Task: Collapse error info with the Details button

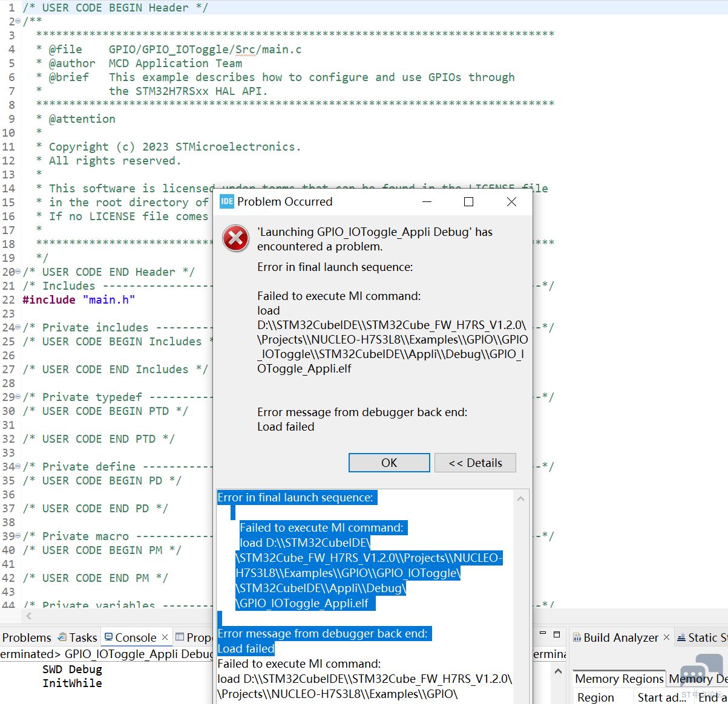Action: [x=475, y=463]
